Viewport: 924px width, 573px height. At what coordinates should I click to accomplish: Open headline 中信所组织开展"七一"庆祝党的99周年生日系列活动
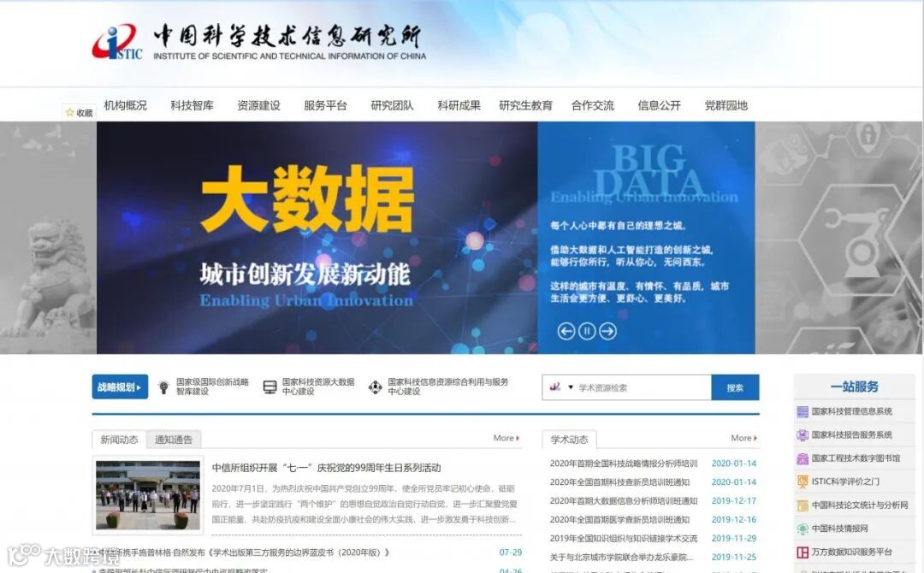tap(327, 468)
